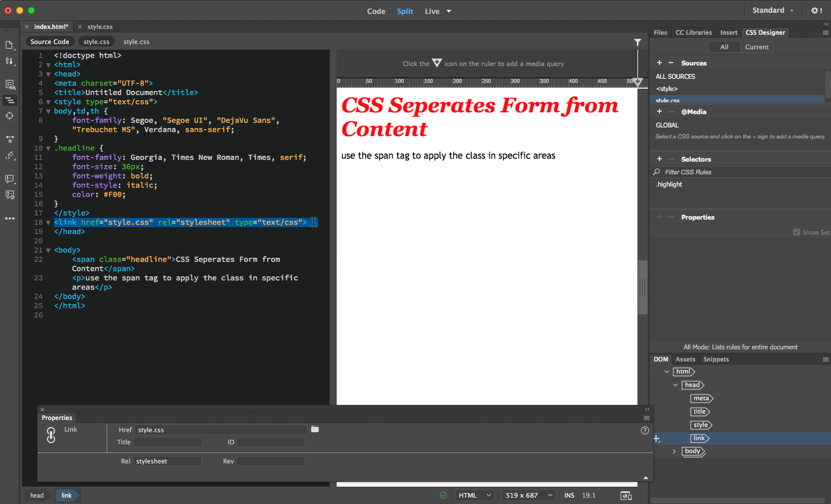Switch to Code view
This screenshot has width=831, height=504.
point(376,11)
